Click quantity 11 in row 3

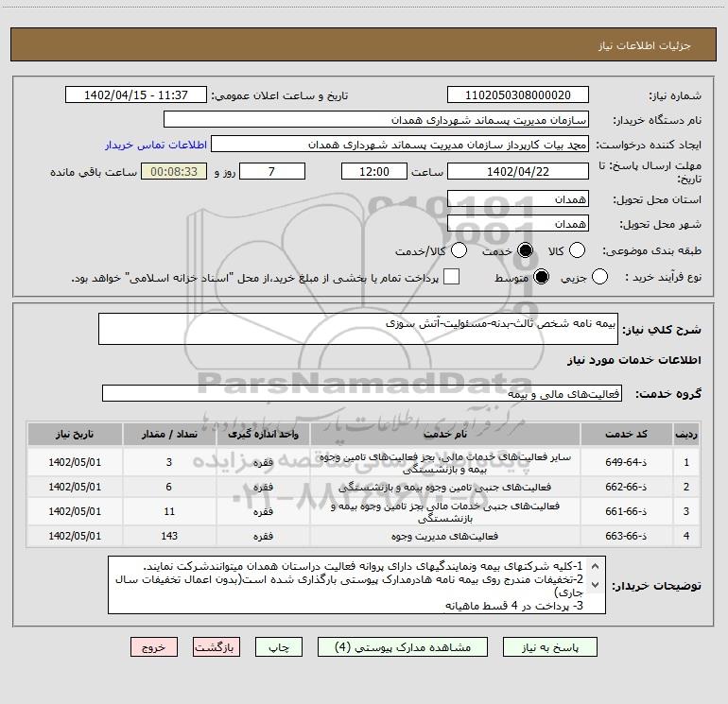coord(169,511)
